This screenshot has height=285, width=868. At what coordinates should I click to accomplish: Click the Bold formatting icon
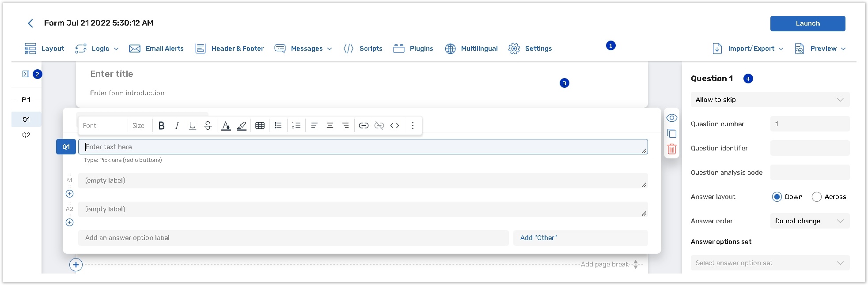(161, 126)
